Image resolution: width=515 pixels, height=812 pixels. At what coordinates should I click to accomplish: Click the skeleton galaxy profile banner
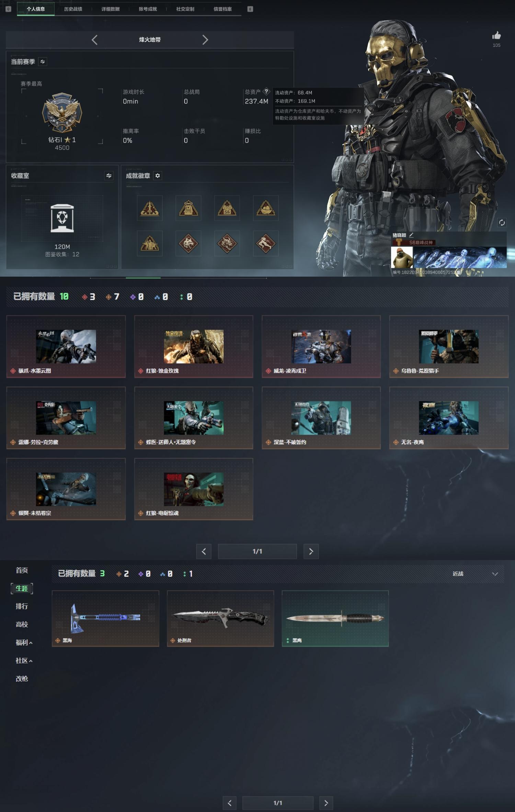(x=460, y=257)
